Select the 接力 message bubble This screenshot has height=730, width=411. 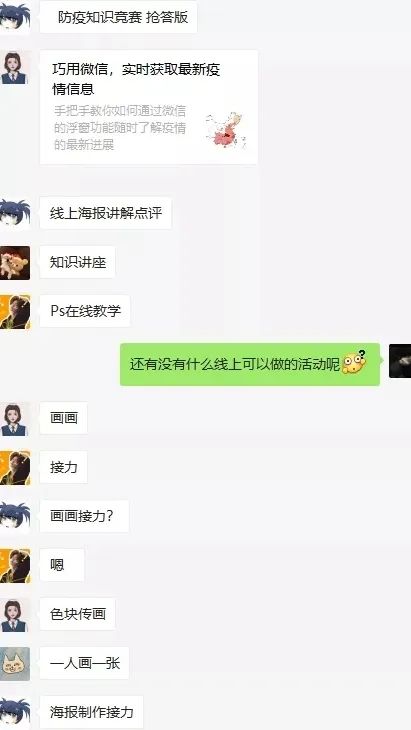(64, 467)
